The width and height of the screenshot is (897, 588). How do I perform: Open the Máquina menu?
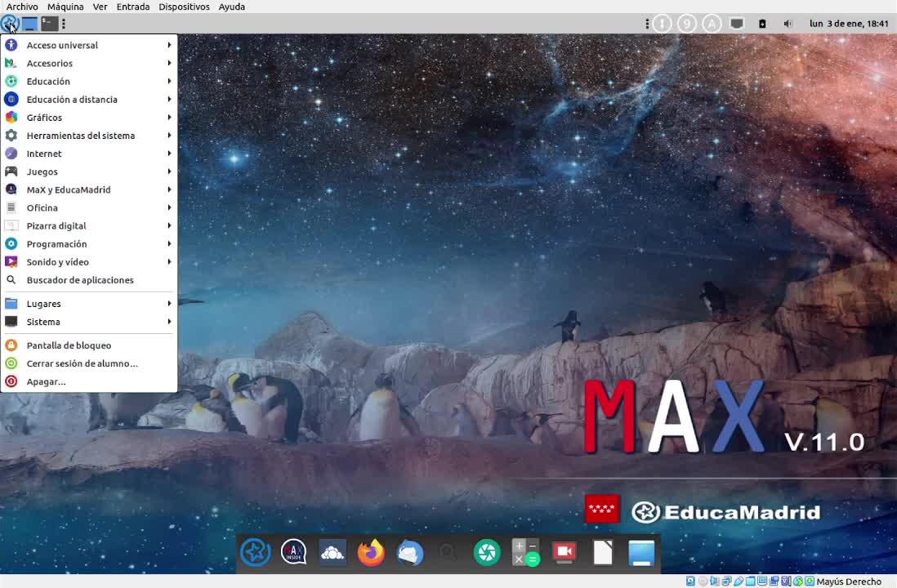(65, 7)
